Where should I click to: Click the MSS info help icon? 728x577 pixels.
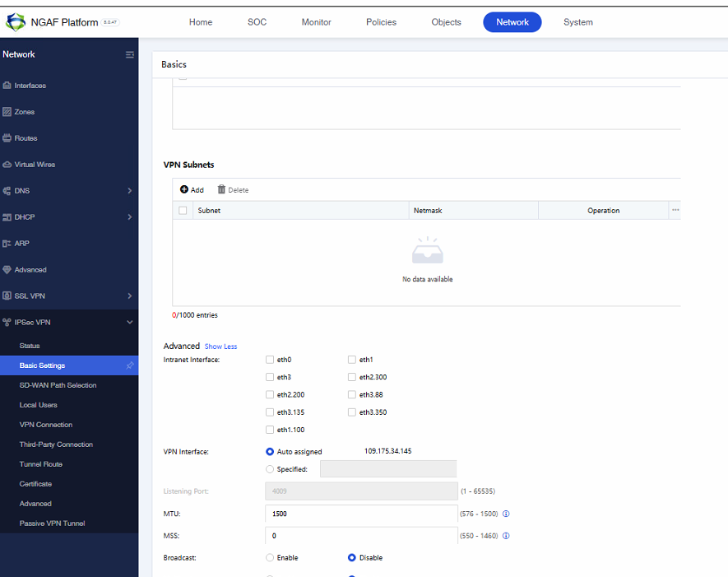point(506,536)
